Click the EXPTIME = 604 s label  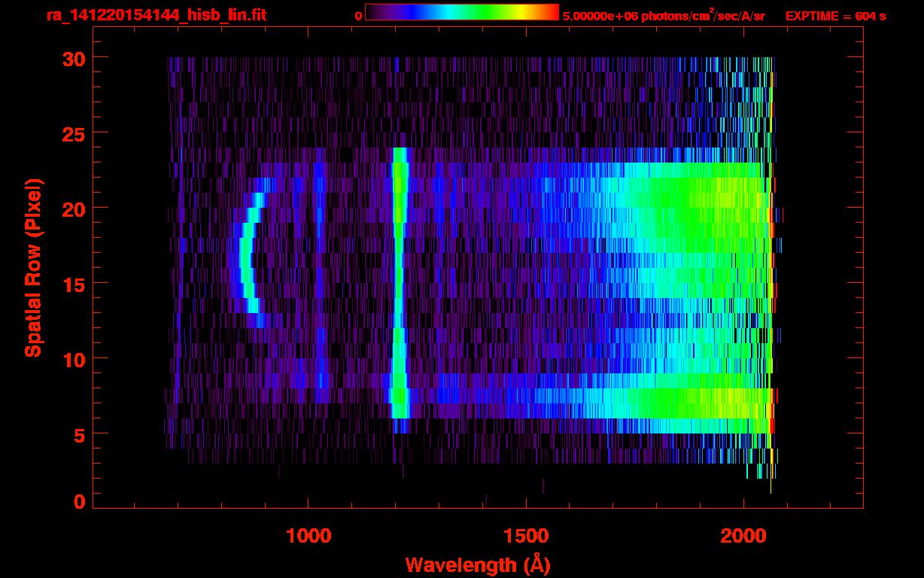click(x=835, y=16)
